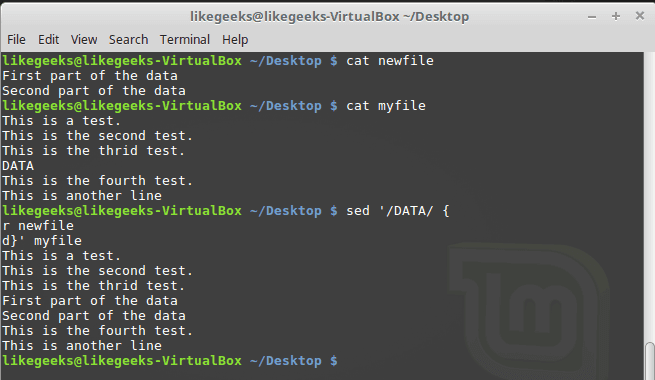Click the 'r newfile' line
Viewport: 655px width, 380px height.
pyautogui.click(x=38, y=226)
